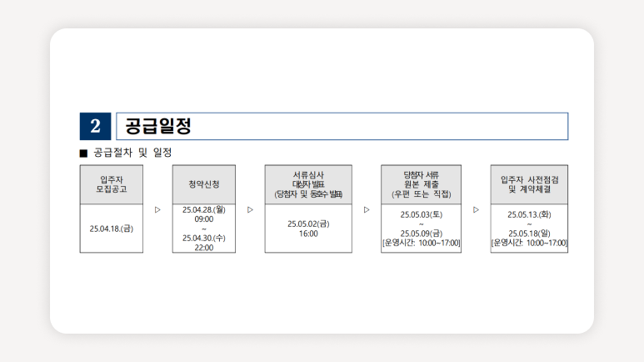644x362 pixels.
Task: Click the 공급일정 heading
Action: point(158,126)
